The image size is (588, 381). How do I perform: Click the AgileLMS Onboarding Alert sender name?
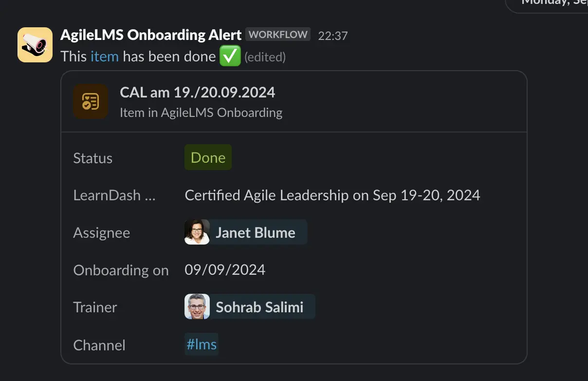tap(151, 35)
